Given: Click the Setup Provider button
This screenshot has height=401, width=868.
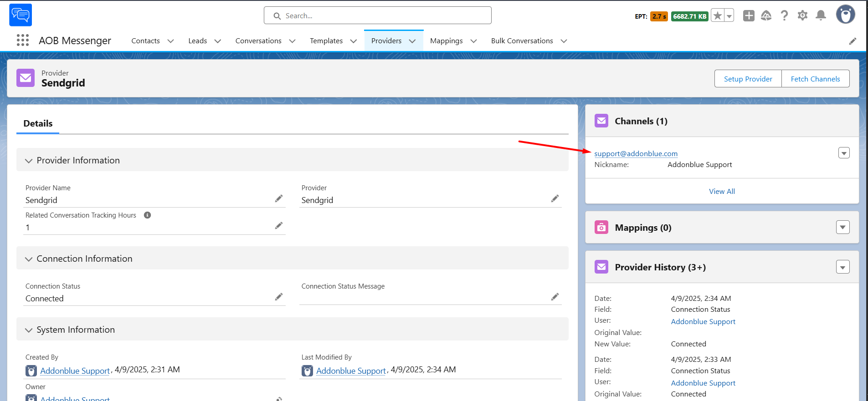Looking at the screenshot, I should coord(748,79).
